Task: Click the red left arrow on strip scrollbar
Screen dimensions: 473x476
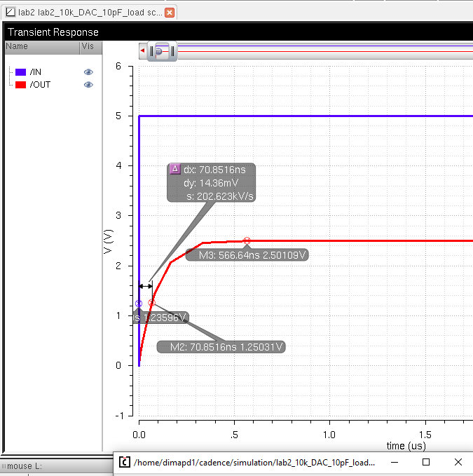Action: coord(143,51)
